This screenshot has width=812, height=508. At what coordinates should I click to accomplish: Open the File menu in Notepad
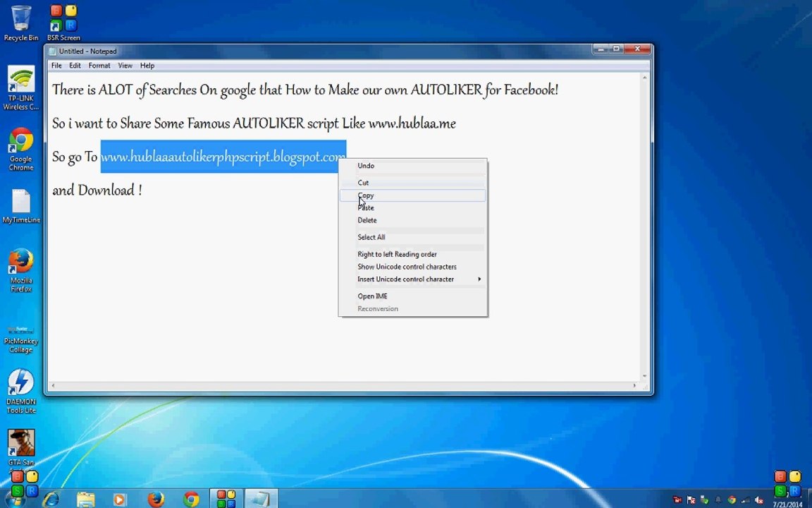56,66
